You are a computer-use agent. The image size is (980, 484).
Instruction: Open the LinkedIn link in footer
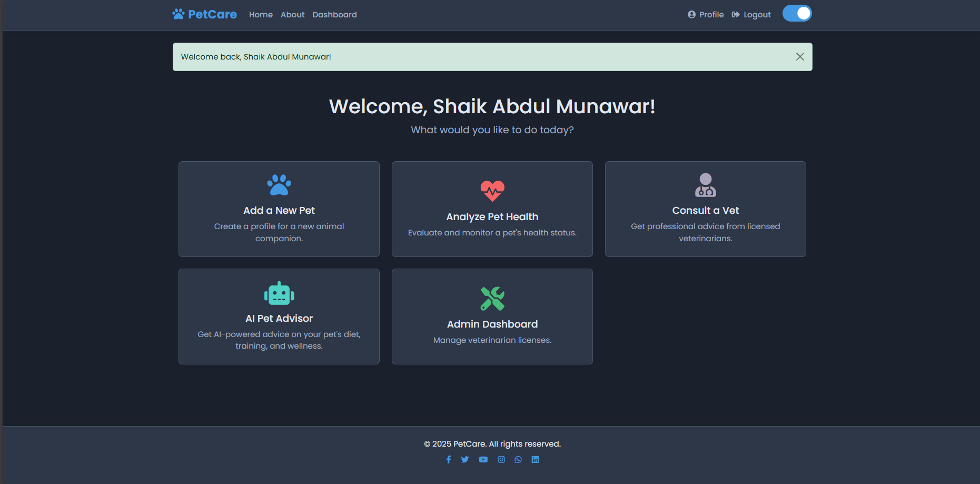tap(535, 459)
